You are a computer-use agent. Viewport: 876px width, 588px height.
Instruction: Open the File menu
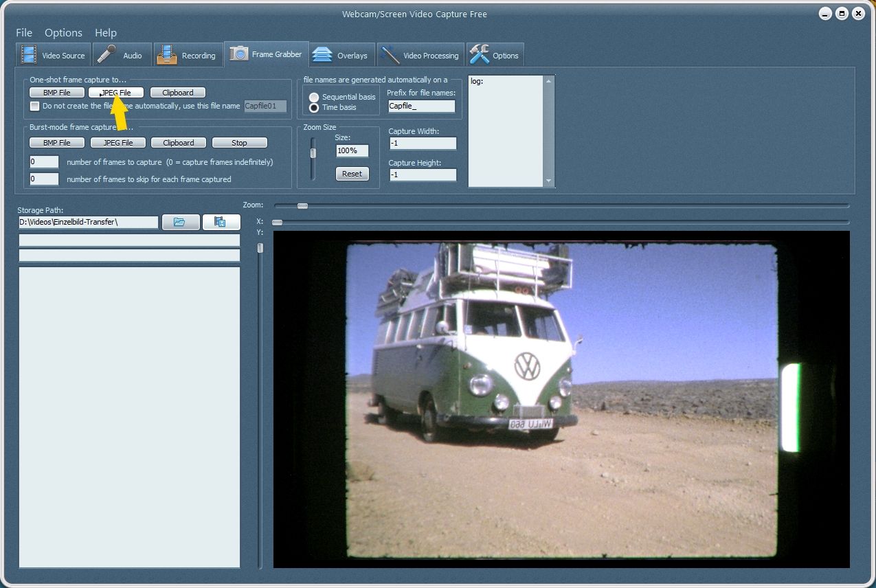(x=24, y=32)
